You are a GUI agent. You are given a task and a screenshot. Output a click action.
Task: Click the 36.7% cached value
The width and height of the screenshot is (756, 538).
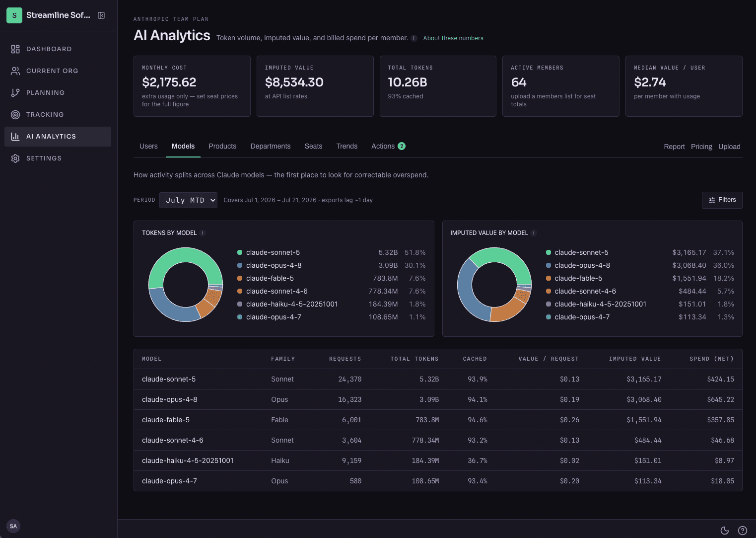478,461
